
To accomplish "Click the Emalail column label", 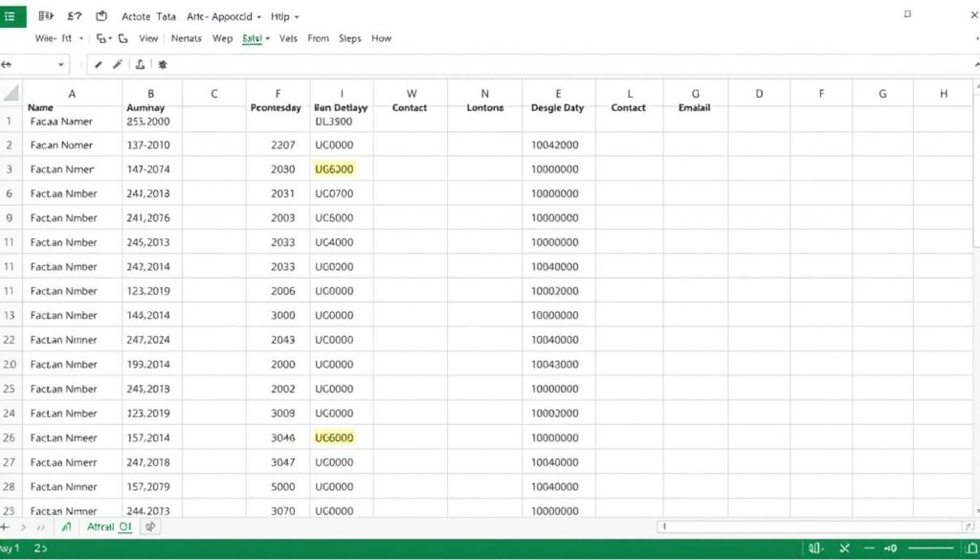I will pos(695,107).
